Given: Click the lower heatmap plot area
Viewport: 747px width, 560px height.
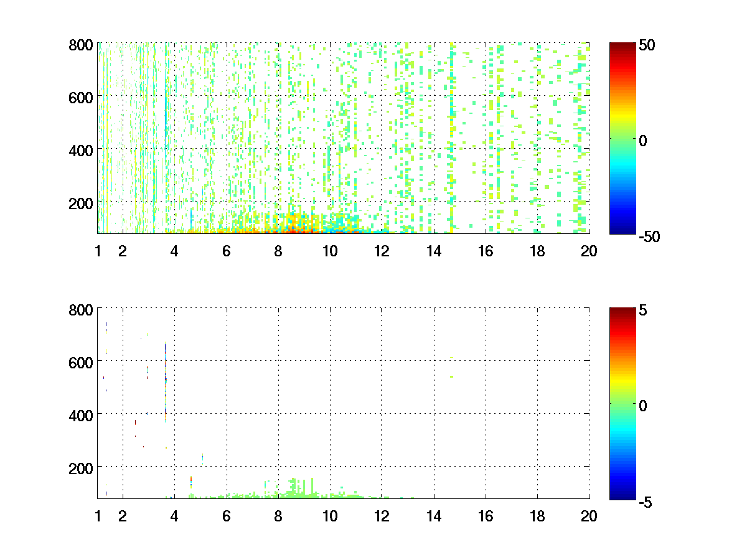Looking at the screenshot, I should click(x=344, y=403).
